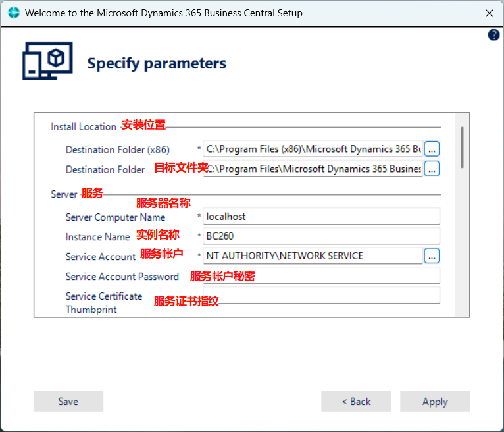Browse for Destination Folder (x86) path

tap(432, 149)
